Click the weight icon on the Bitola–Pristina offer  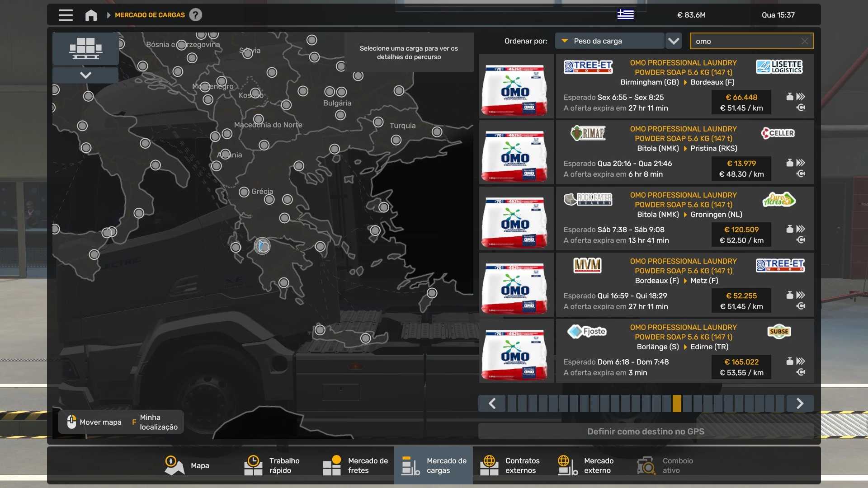point(790,163)
